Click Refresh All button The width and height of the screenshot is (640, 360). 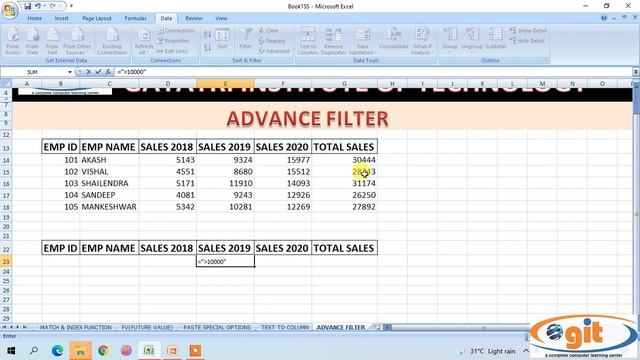pyautogui.click(x=144, y=41)
